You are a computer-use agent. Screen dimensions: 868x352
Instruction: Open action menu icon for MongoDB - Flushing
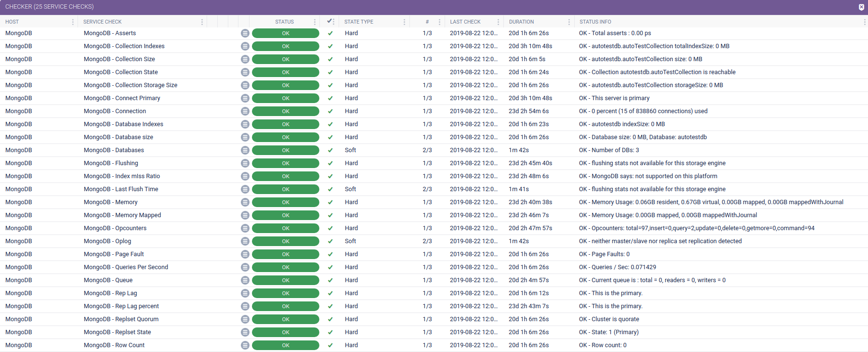[x=245, y=163]
